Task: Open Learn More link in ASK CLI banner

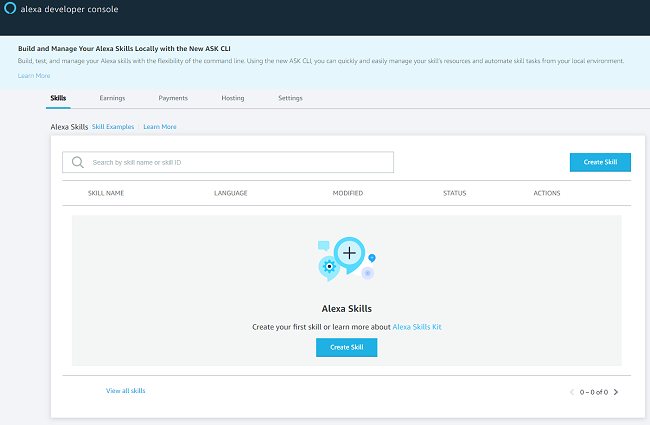Action: pos(34,76)
